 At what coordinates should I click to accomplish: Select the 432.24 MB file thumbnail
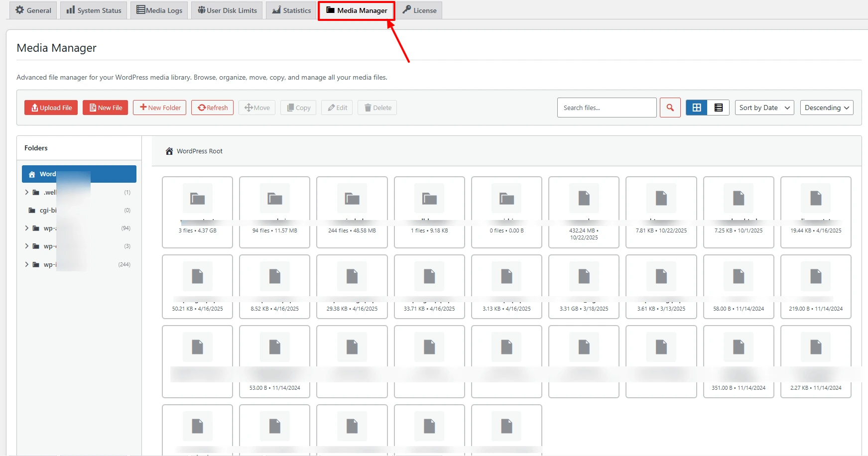point(584,212)
